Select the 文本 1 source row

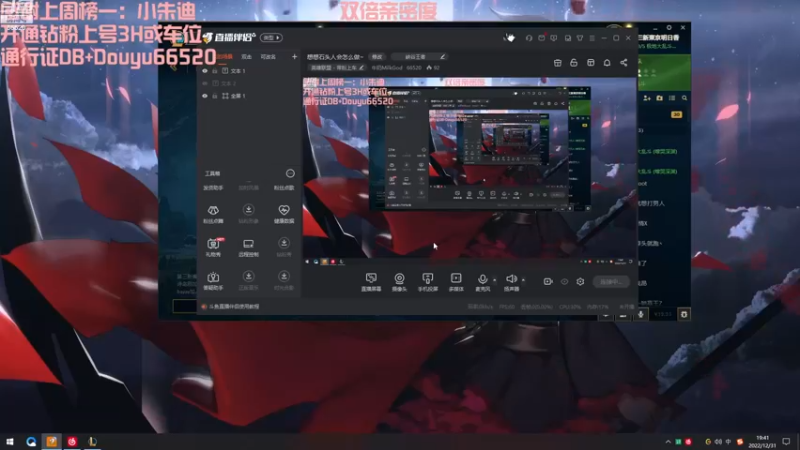click(249, 71)
